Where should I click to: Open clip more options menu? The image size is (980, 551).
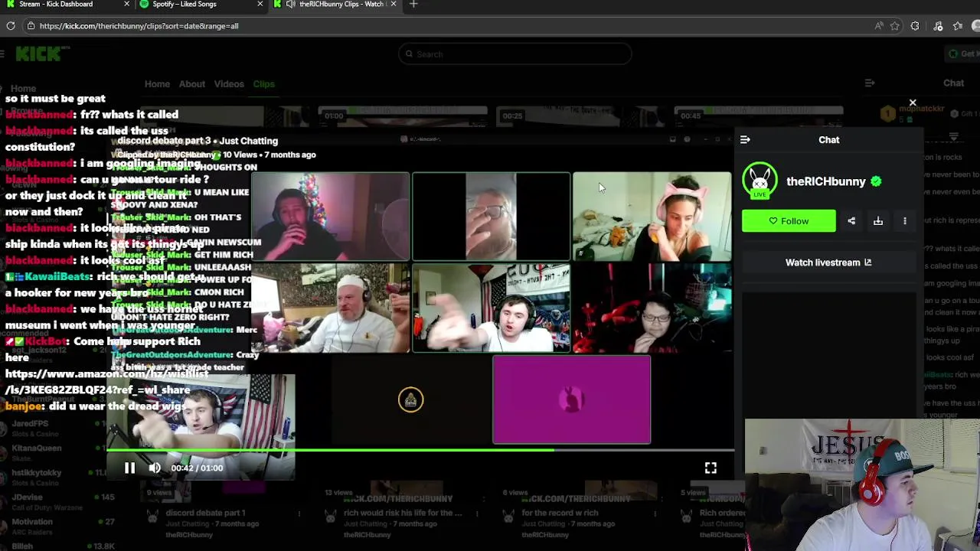905,221
